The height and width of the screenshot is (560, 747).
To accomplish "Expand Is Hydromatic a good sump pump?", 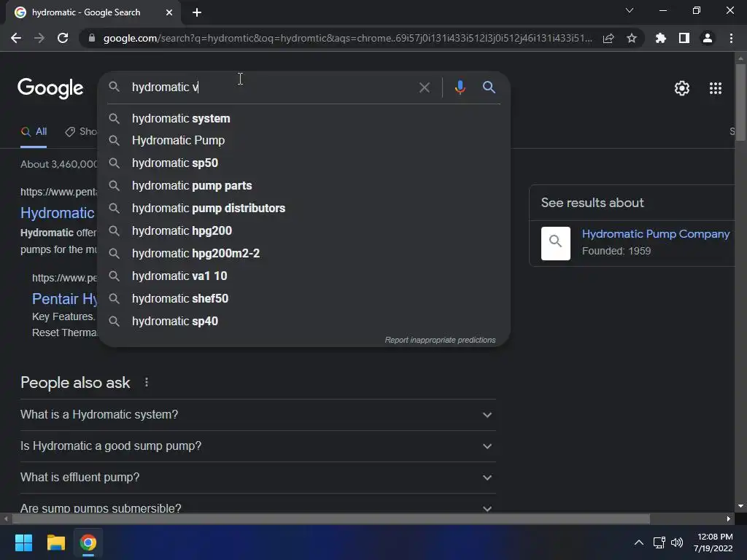I will point(258,446).
